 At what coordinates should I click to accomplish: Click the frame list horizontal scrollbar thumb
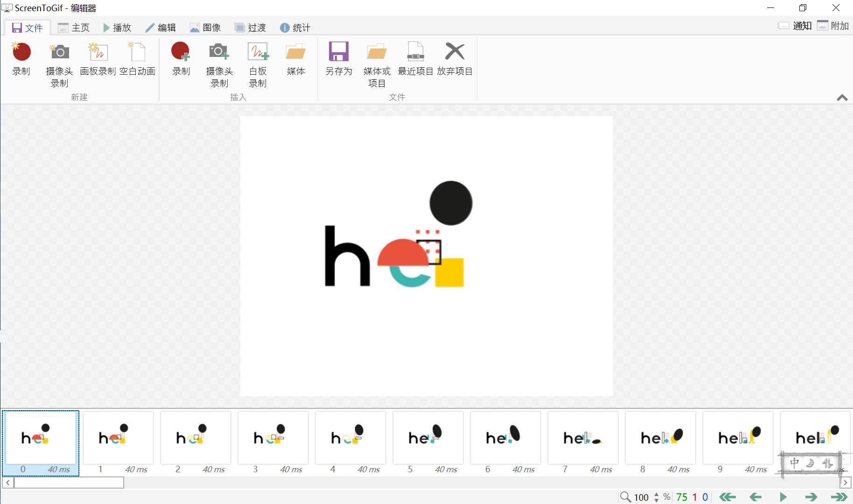[69, 483]
